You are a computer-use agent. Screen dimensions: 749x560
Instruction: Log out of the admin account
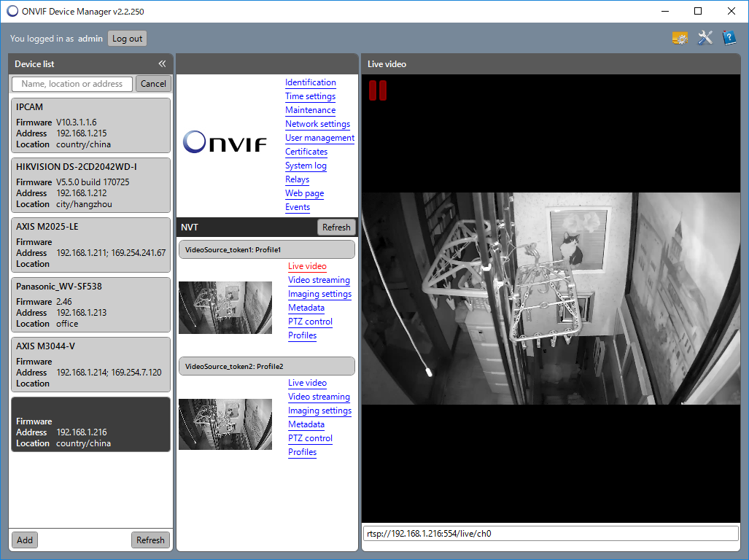[x=127, y=39]
